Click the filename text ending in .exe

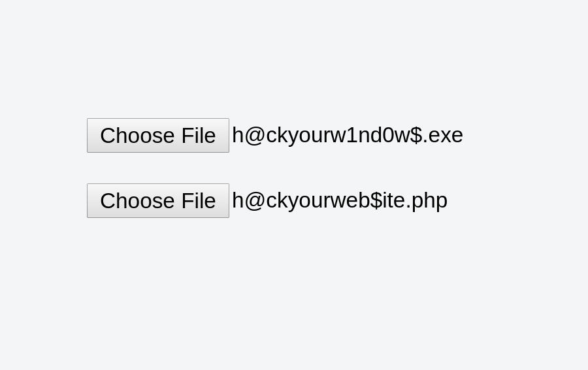point(347,135)
